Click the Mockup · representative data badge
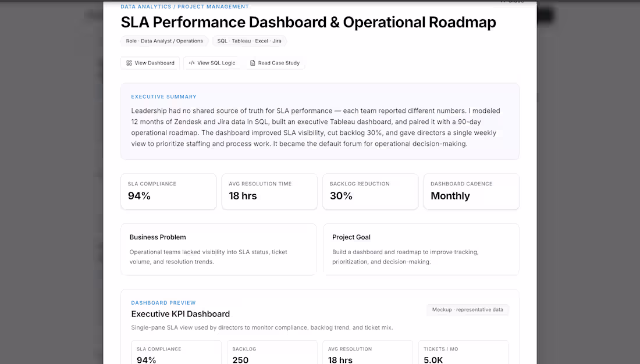Viewport: 640px width, 364px height. click(467, 310)
